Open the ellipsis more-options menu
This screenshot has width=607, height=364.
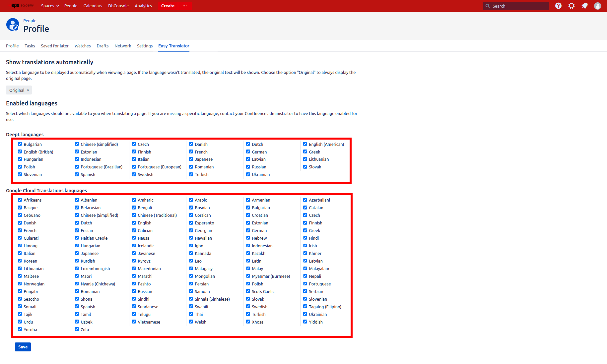click(185, 6)
